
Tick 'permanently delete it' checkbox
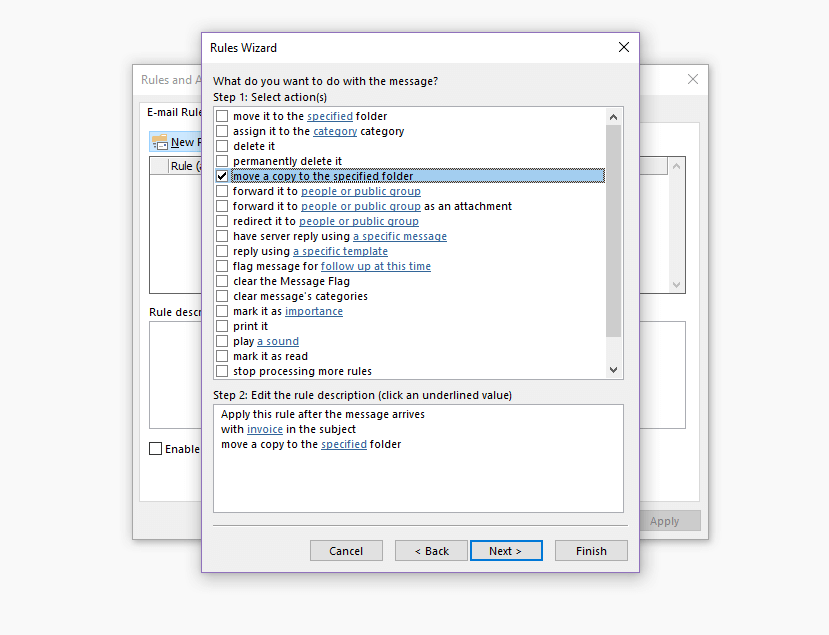tap(222, 161)
